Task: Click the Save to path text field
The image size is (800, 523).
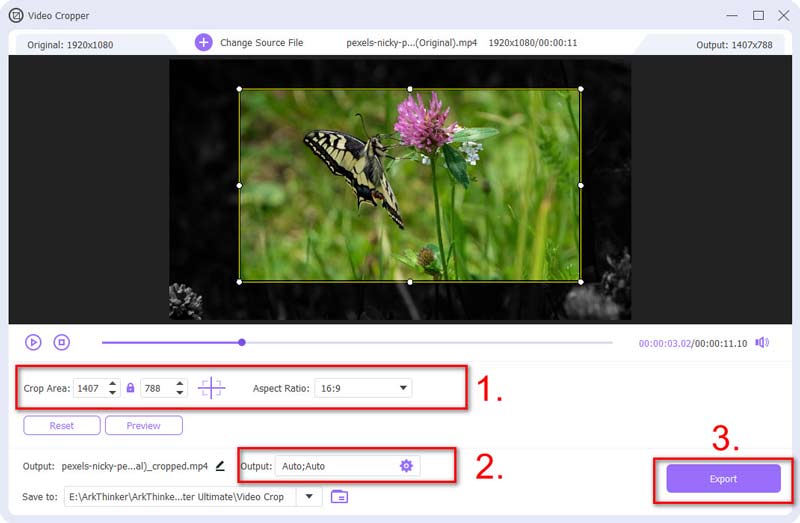Action: pyautogui.click(x=180, y=496)
